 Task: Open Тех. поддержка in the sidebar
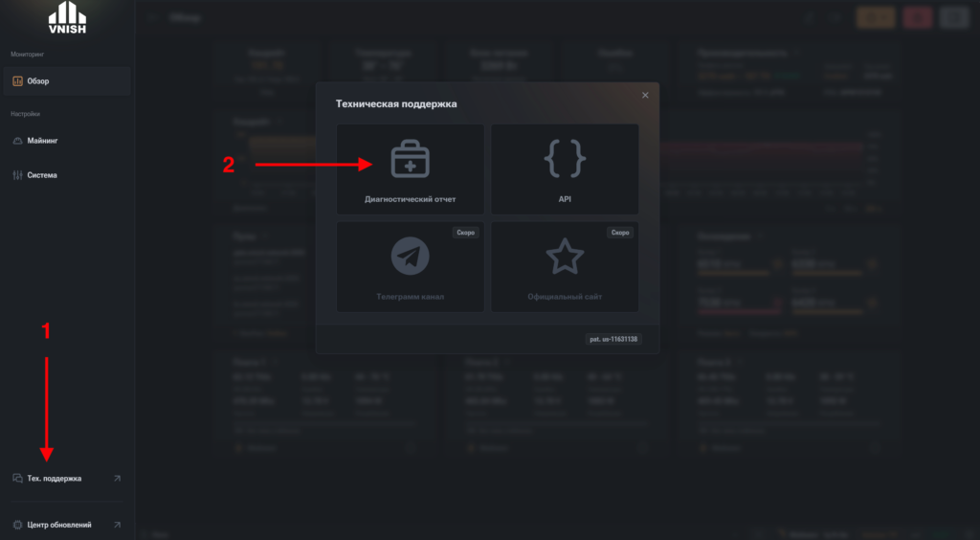click(x=67, y=479)
